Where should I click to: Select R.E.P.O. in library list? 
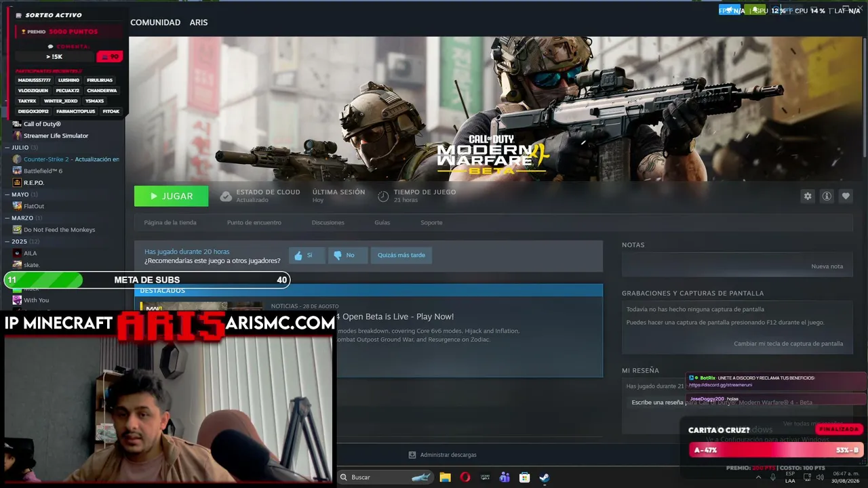34,183
